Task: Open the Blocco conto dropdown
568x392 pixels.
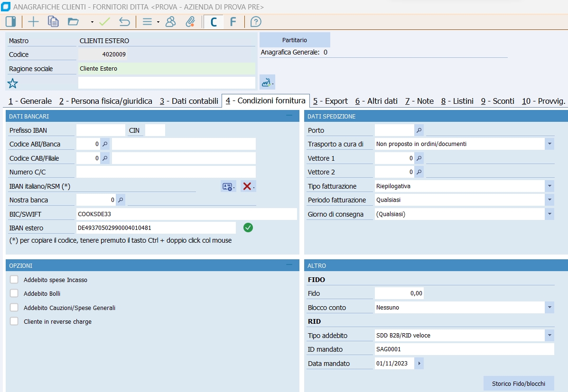Action: click(x=549, y=308)
